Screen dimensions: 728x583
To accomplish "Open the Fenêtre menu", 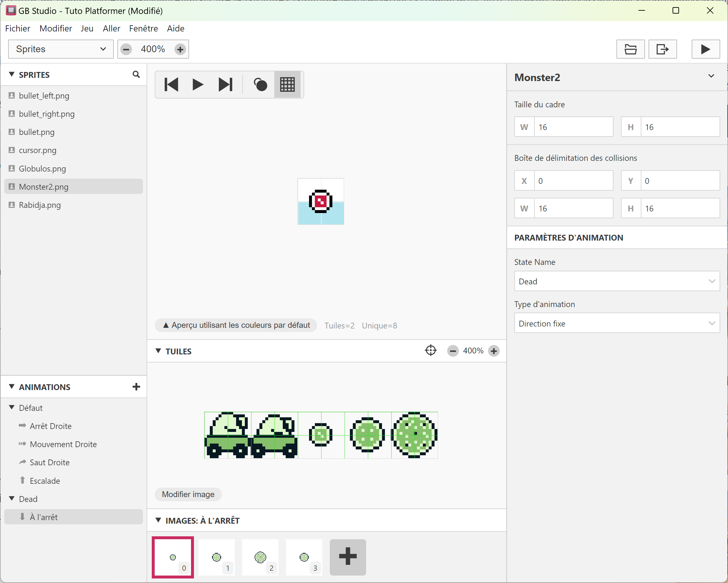I will click(143, 28).
